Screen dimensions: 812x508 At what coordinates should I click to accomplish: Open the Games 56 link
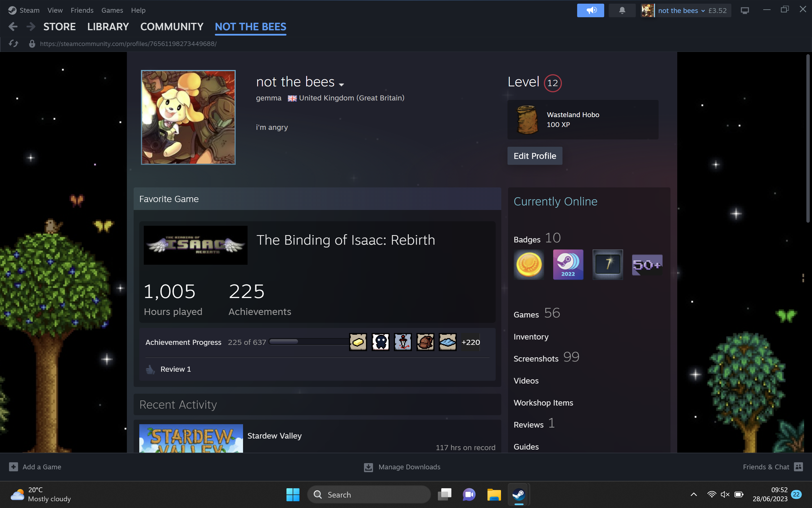537,314
